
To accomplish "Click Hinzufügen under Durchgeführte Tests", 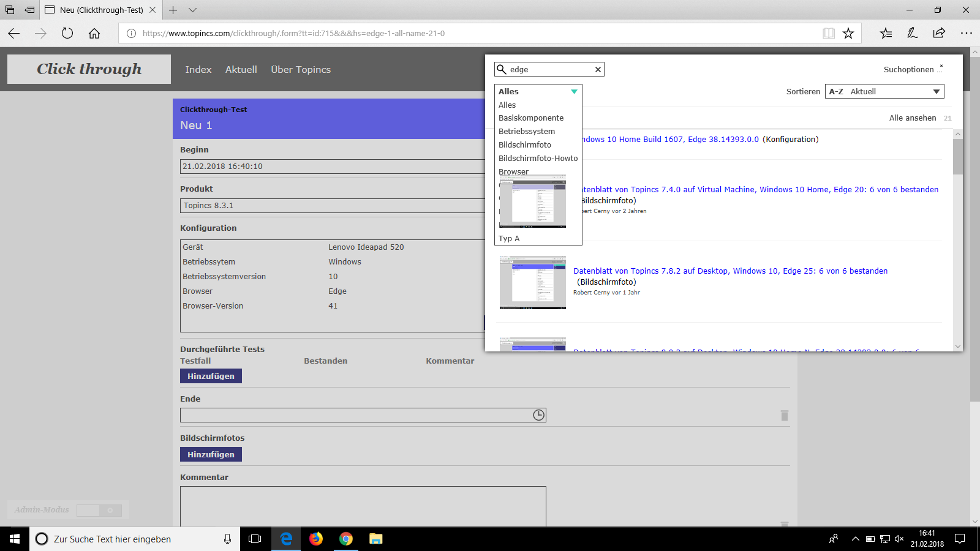I will [211, 377].
